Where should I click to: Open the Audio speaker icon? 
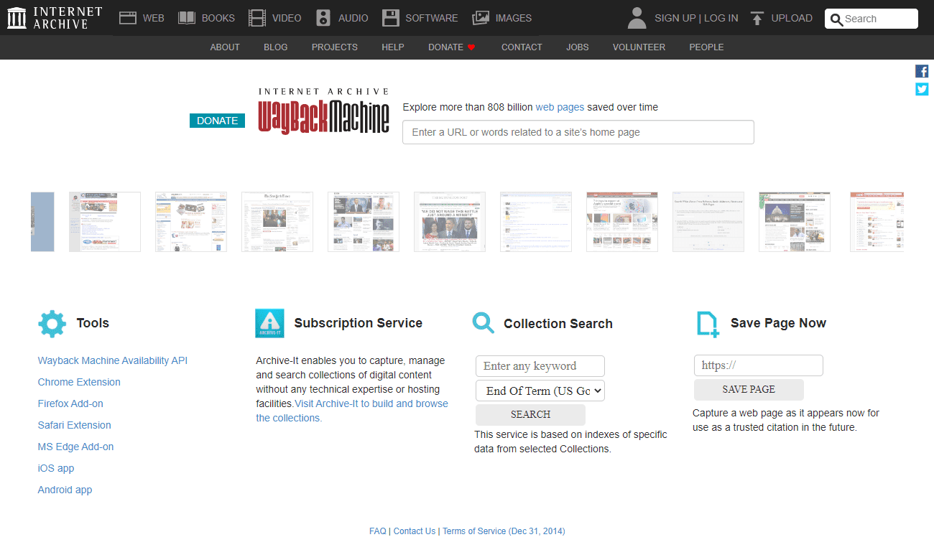pyautogui.click(x=323, y=18)
